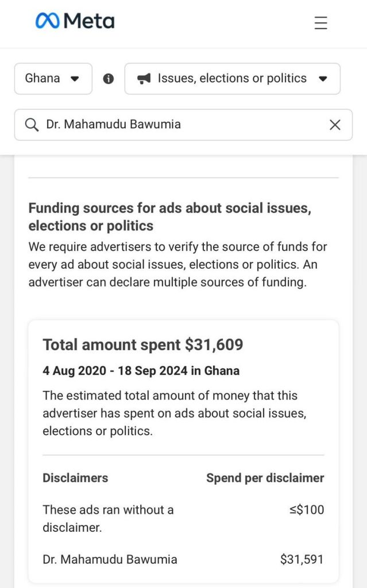Click the Dr. Mahamudu Bawumia disclaimer entry

click(x=110, y=559)
